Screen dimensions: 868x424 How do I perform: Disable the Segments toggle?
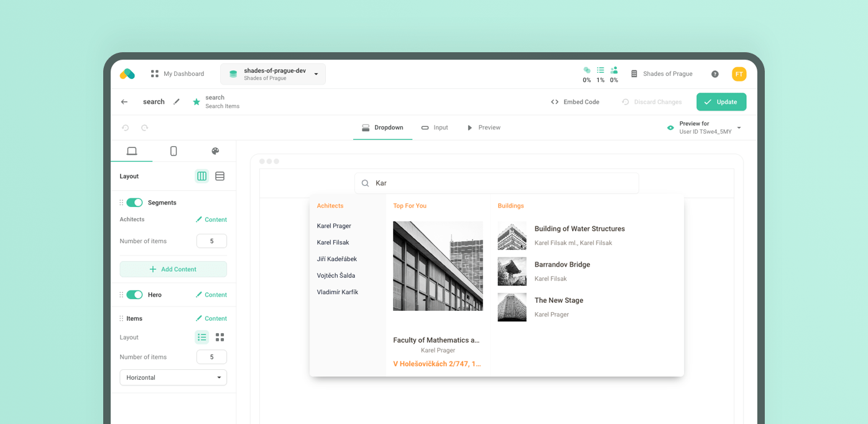pos(134,203)
